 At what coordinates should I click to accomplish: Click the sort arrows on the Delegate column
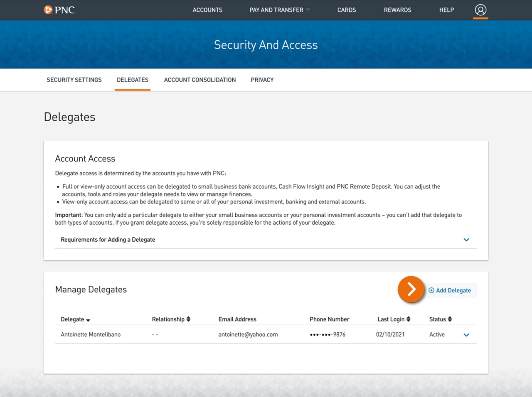coord(87,320)
